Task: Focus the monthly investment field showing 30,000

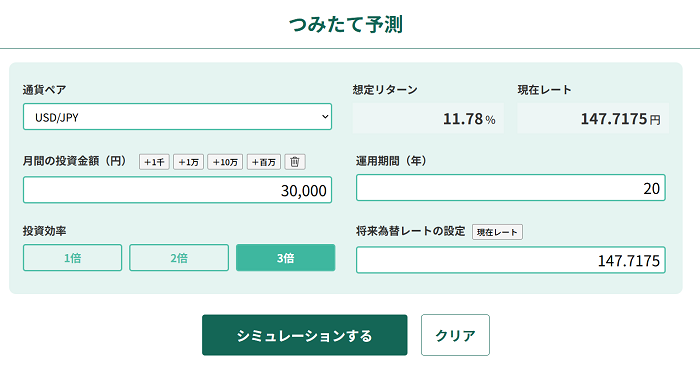Action: (177, 190)
